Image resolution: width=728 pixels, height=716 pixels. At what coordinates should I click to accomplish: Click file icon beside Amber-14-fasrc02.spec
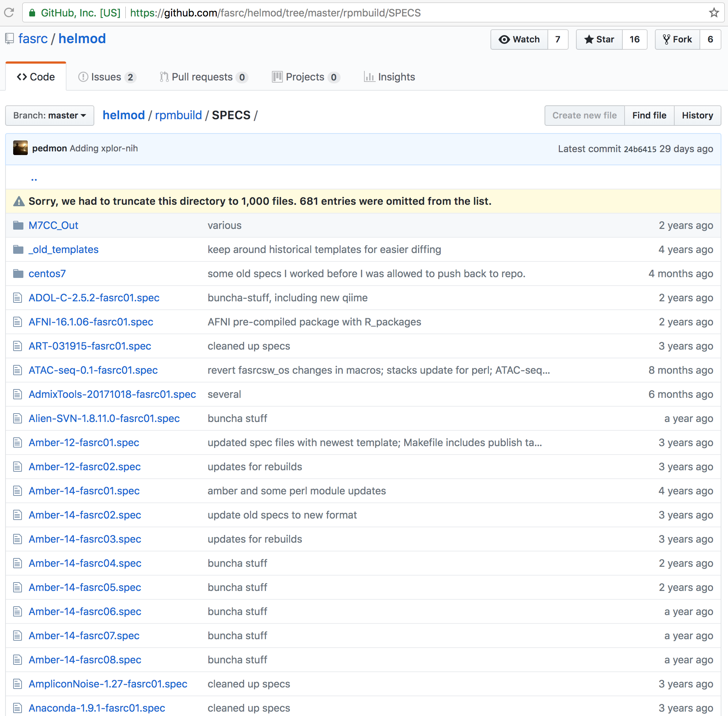pos(18,515)
